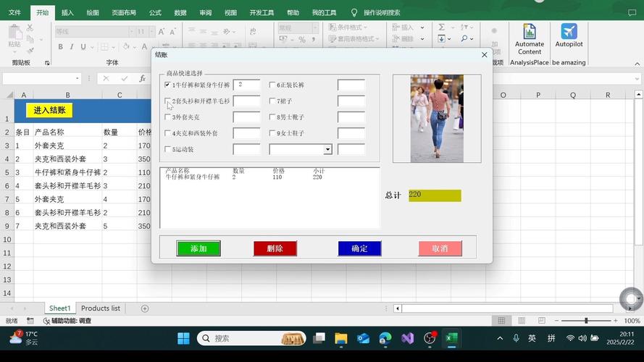Viewport: 644px width, 362px height.
Task: Click the yellow 进入结账 button on sheet
Action: coord(49,110)
